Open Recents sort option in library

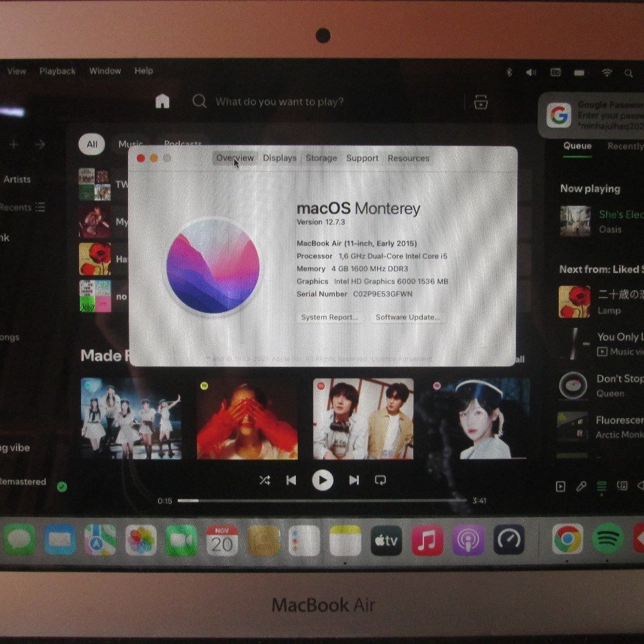pyautogui.click(x=22, y=207)
